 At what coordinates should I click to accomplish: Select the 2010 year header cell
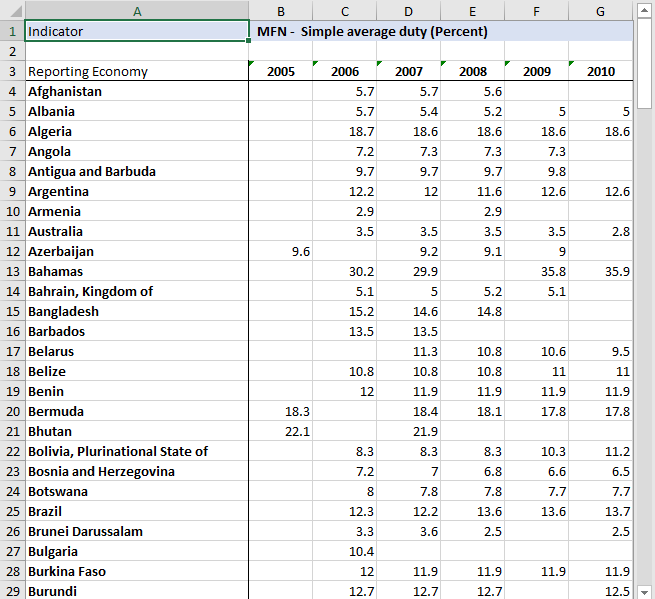(600, 71)
